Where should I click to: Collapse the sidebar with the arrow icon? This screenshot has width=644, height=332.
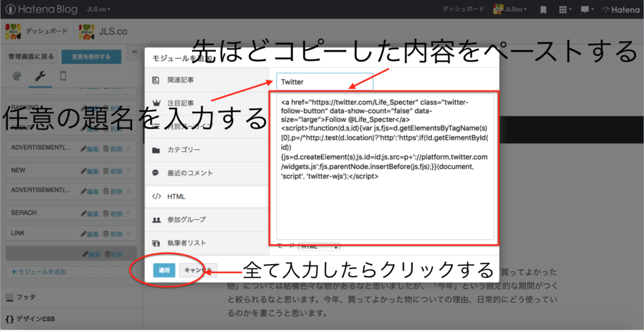[x=134, y=52]
